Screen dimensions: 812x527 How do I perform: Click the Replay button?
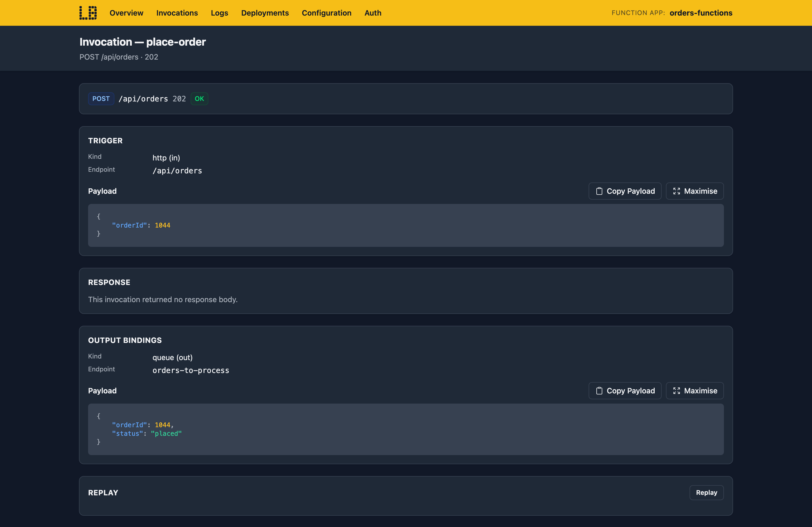706,493
